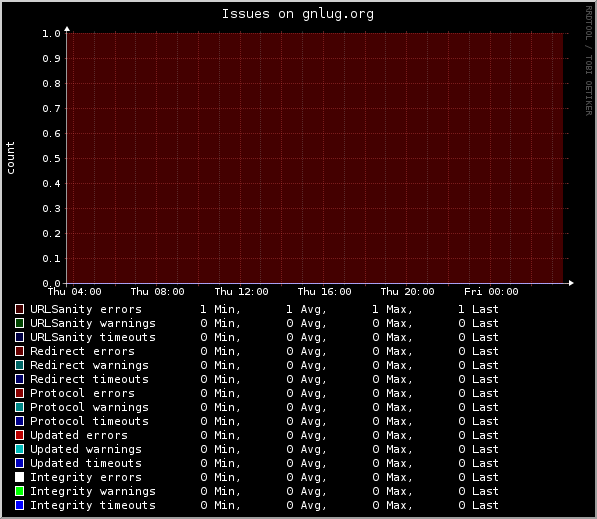Click the Updated errors legend label
Screen dimensions: 597x519
(79, 435)
